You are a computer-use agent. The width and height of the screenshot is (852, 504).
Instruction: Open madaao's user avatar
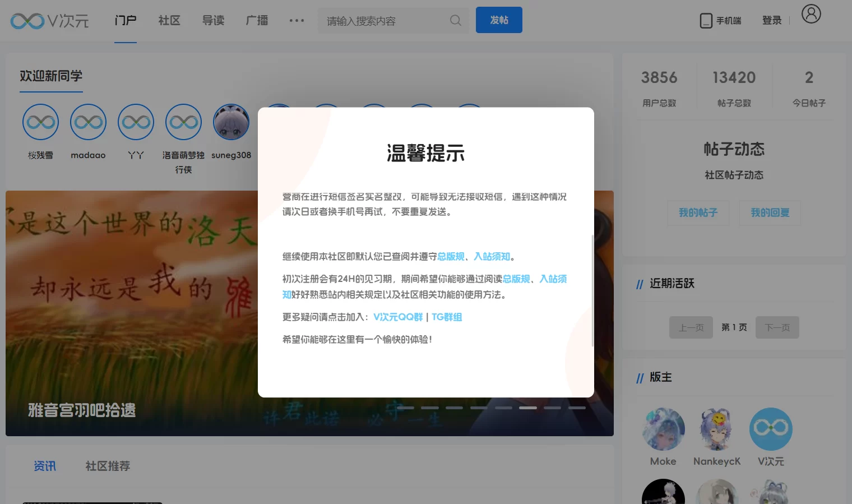(x=88, y=122)
